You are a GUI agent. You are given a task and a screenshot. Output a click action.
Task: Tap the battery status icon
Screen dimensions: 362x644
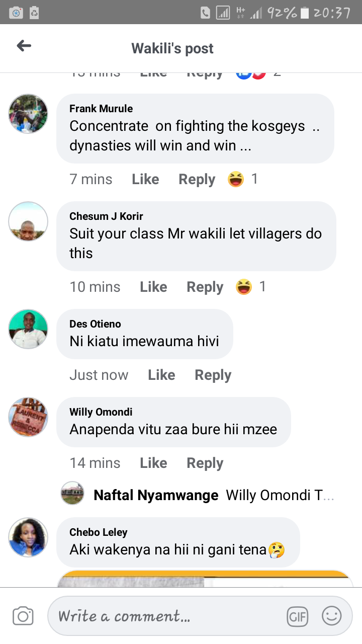pos(304,13)
